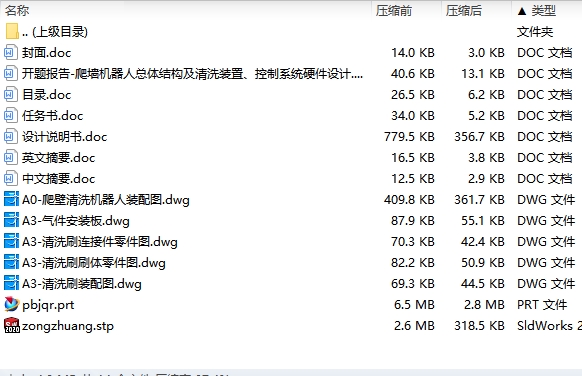Sort by the 压缩前 column header
The width and height of the screenshot is (582, 376).
pyautogui.click(x=394, y=11)
